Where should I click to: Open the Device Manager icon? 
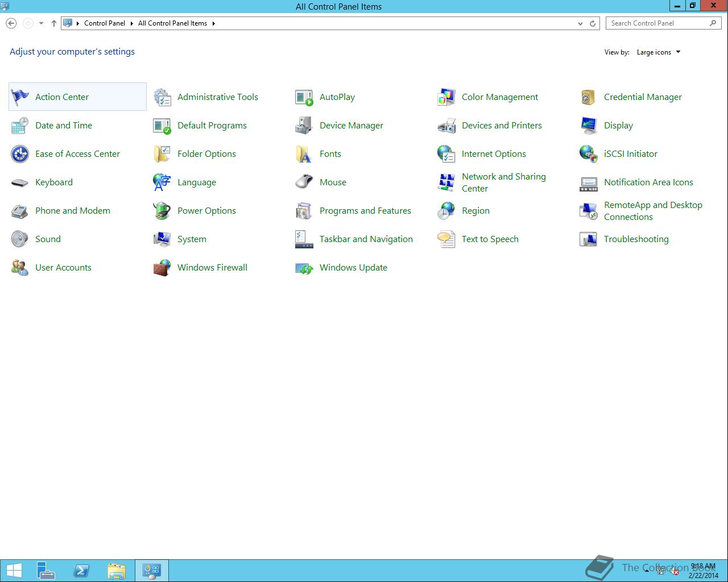304,126
